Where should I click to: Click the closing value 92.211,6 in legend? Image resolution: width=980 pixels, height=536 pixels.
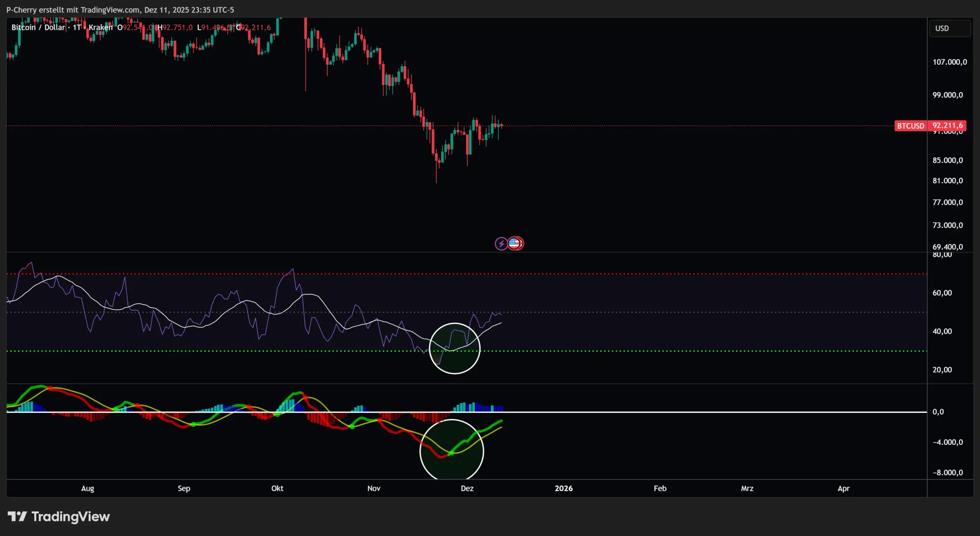click(x=254, y=27)
